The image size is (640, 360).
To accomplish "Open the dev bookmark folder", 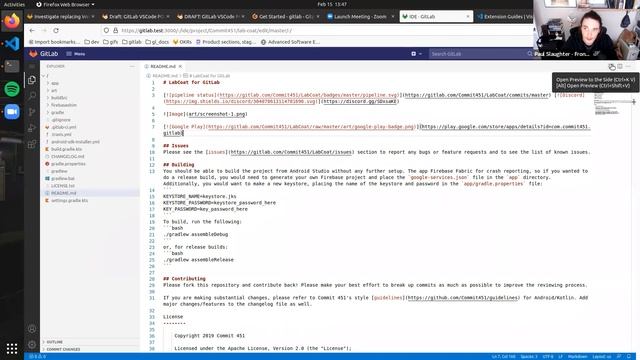I will click(x=92, y=42).
